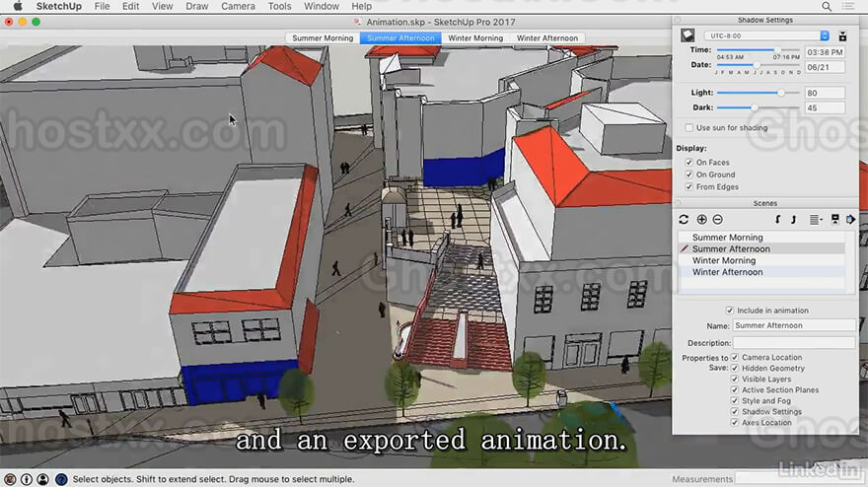Click the Update Scene refresh icon

pos(684,220)
